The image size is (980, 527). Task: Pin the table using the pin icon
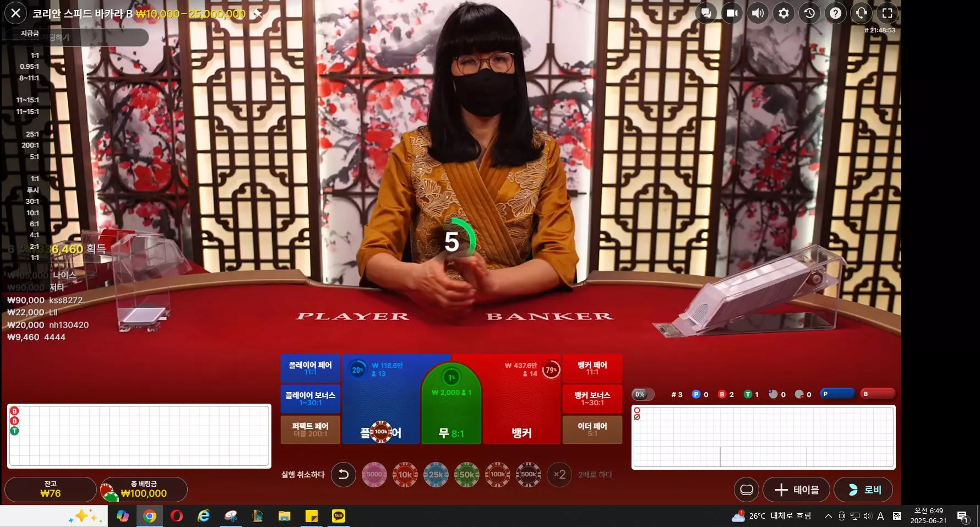(x=258, y=14)
